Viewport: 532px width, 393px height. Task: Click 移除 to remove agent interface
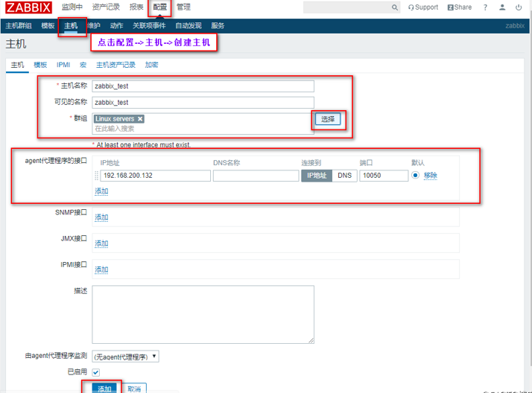point(431,176)
